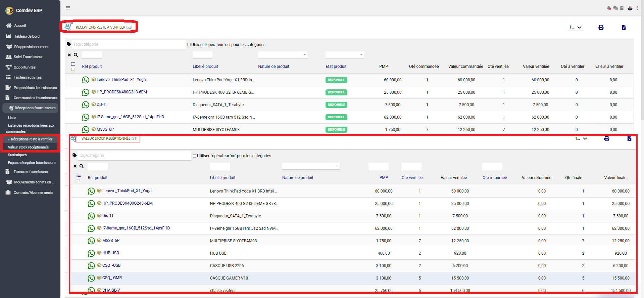The image size is (644, 298).
Task: Open Nature de produit filter dropdown, top list
Action: pos(283,55)
